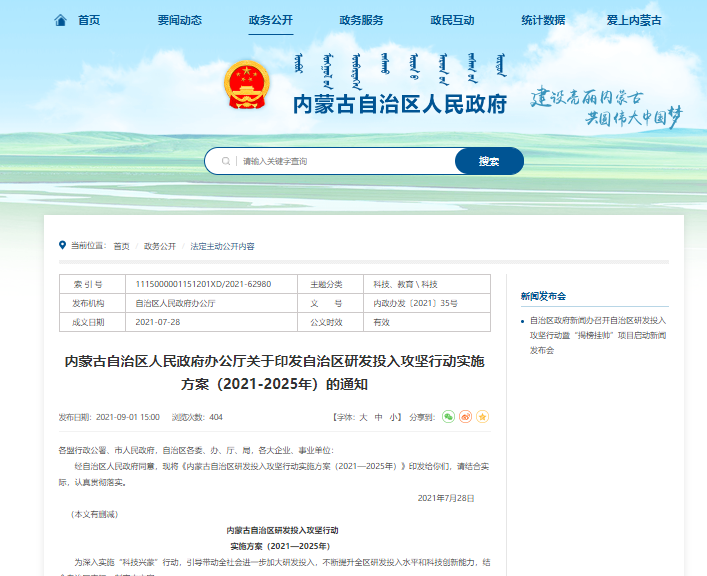
Task: Share via the Weibo icon
Action: pyautogui.click(x=465, y=417)
